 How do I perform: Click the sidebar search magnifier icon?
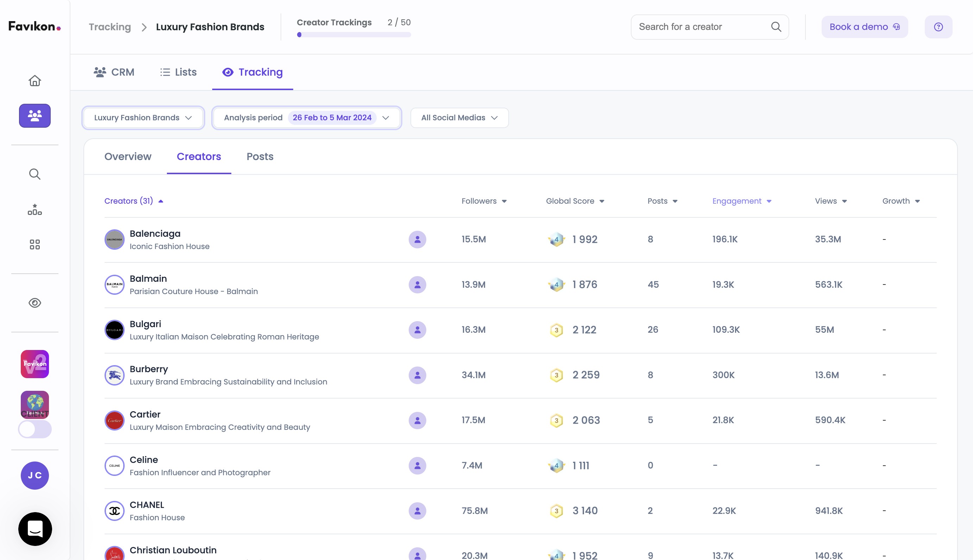pyautogui.click(x=34, y=174)
